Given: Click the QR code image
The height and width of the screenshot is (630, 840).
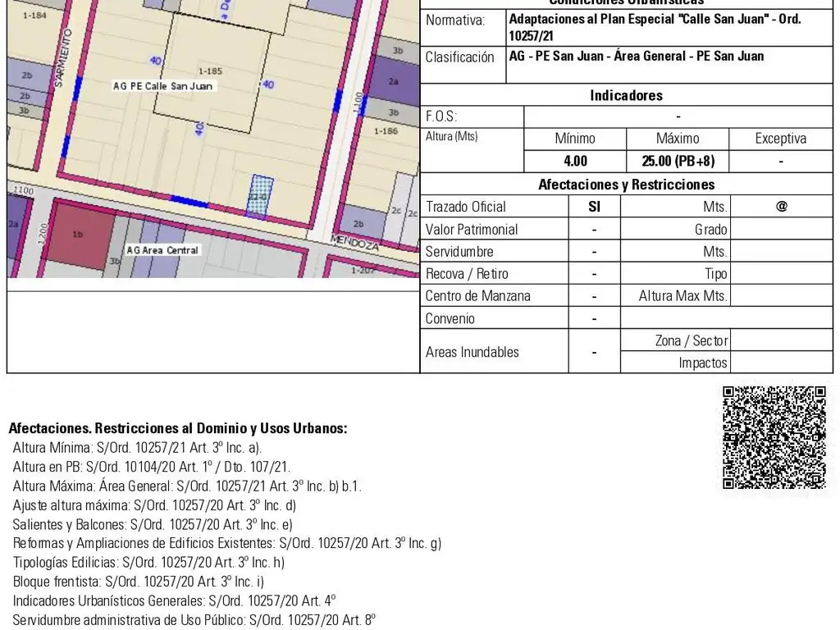Looking at the screenshot, I should point(774,437).
